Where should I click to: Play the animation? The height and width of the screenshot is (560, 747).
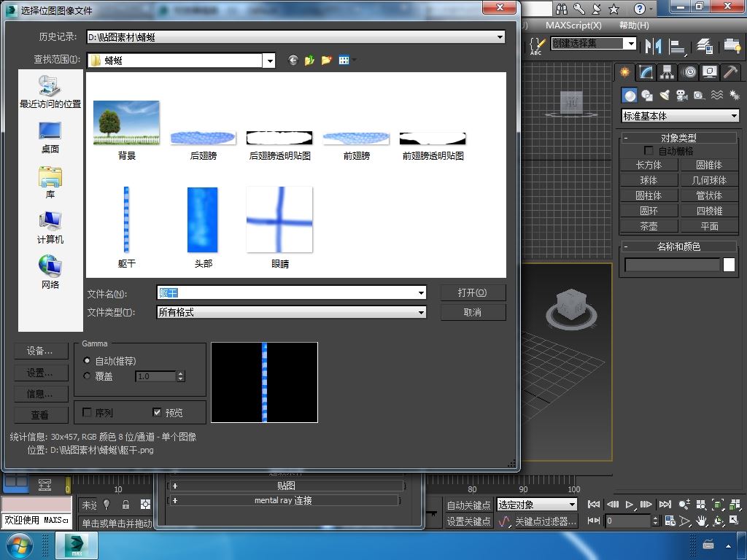(630, 505)
